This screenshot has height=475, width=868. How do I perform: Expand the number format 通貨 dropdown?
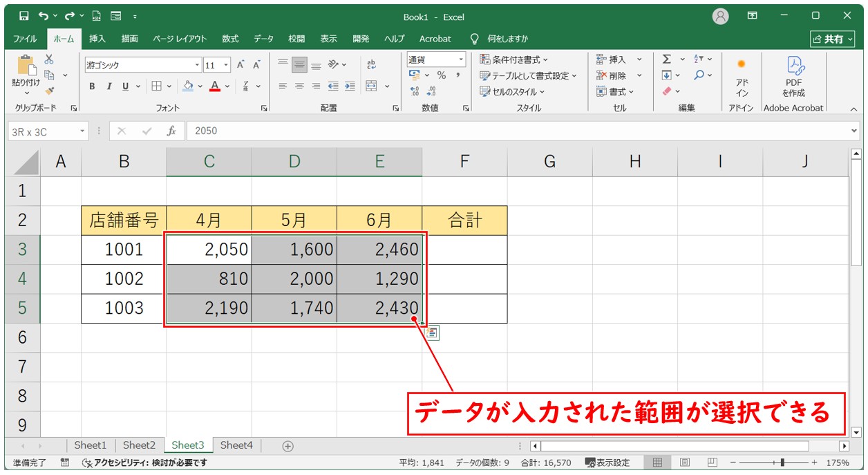click(461, 59)
